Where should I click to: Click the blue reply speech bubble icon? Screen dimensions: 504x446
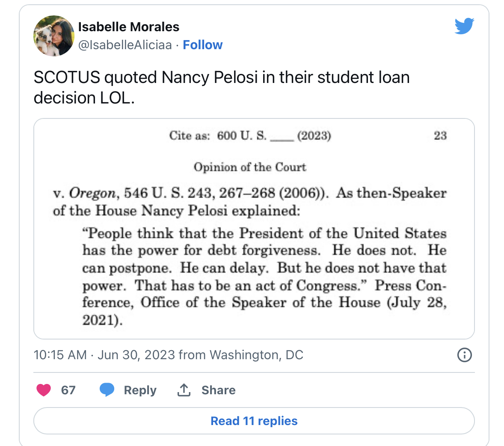107,390
